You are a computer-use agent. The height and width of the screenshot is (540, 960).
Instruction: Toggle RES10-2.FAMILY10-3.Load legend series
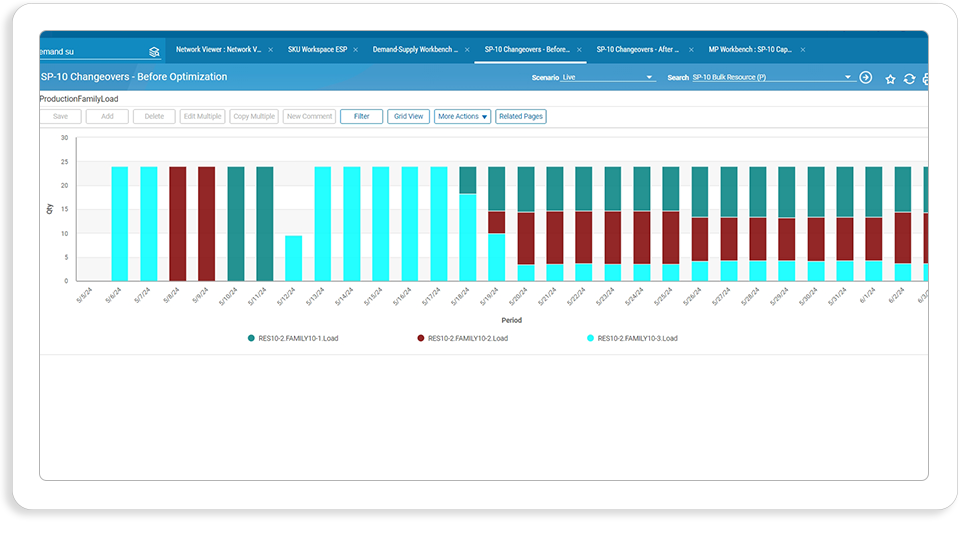(632, 338)
